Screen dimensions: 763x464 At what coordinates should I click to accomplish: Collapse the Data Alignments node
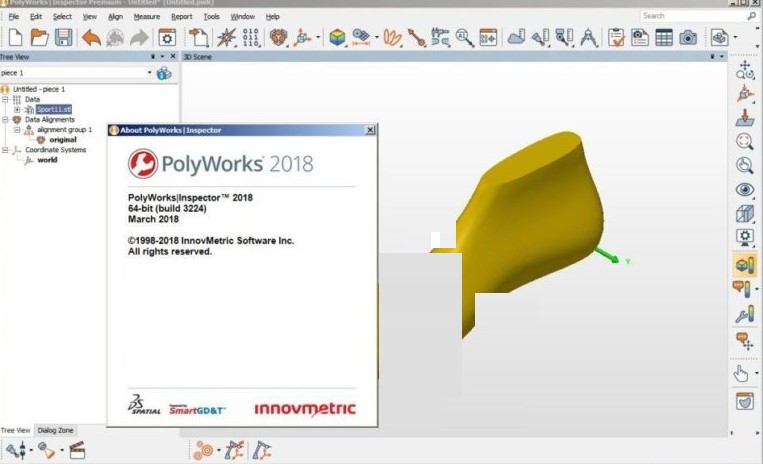click(x=5, y=120)
